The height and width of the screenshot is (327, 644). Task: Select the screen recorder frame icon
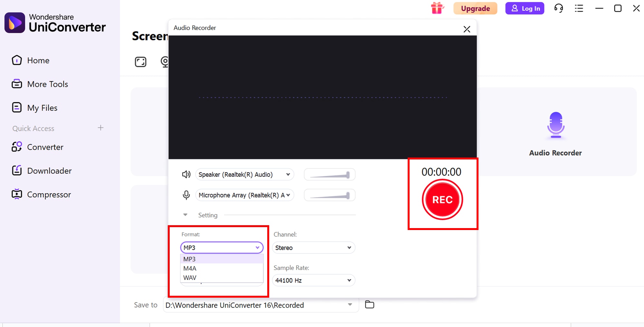click(140, 62)
